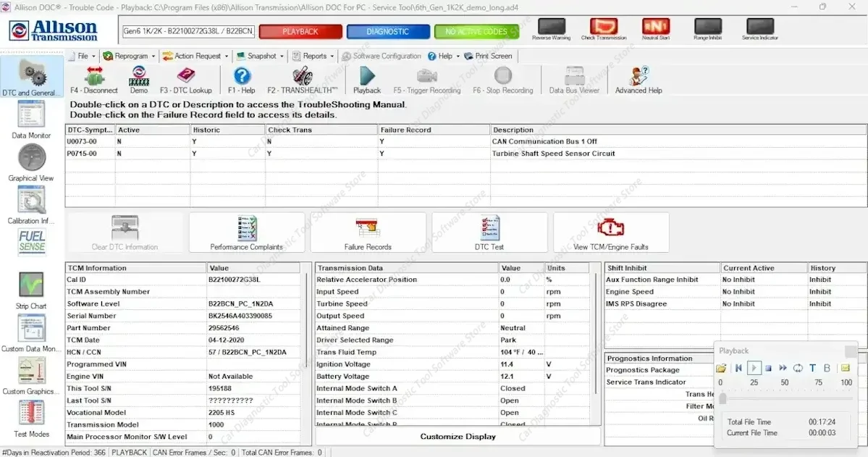Image resolution: width=868 pixels, height=457 pixels.
Task: Open Advanced Help
Action: coord(639,80)
